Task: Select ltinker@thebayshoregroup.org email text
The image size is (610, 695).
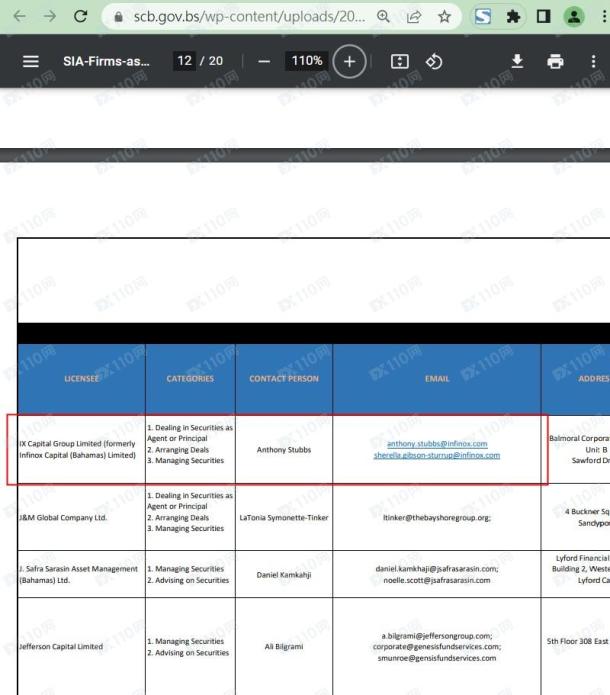Action: pos(437,518)
